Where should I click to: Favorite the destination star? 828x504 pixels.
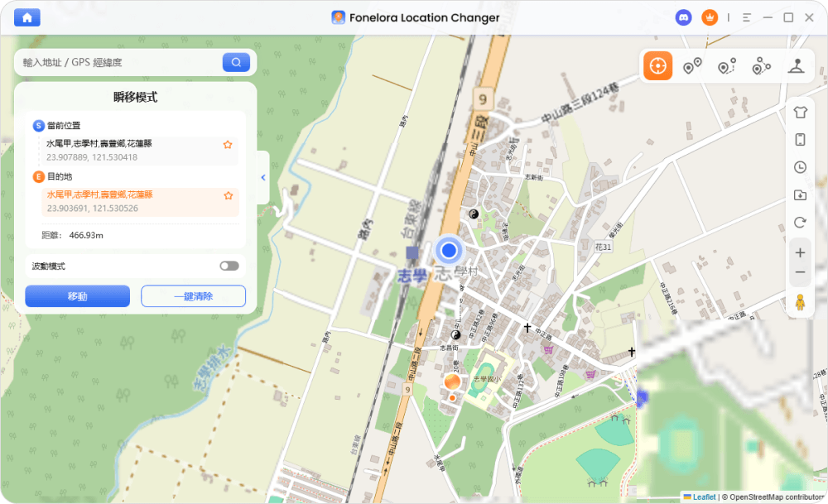[x=229, y=196]
